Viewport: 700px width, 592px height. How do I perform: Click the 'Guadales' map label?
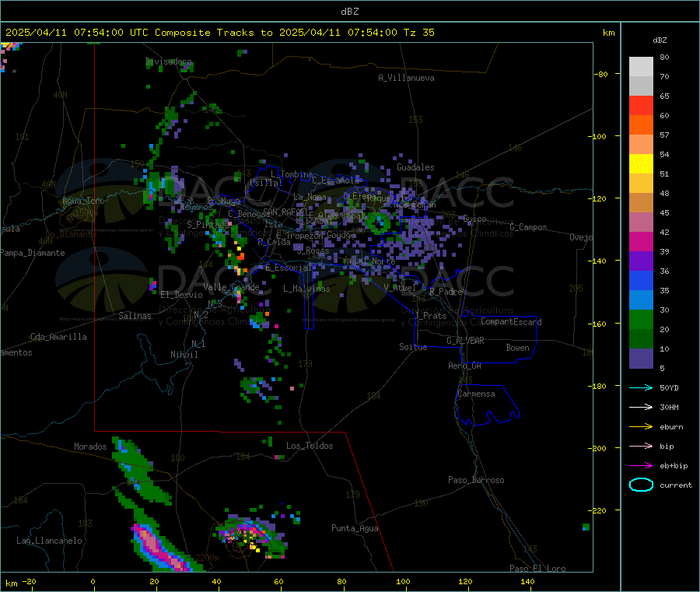(x=415, y=167)
